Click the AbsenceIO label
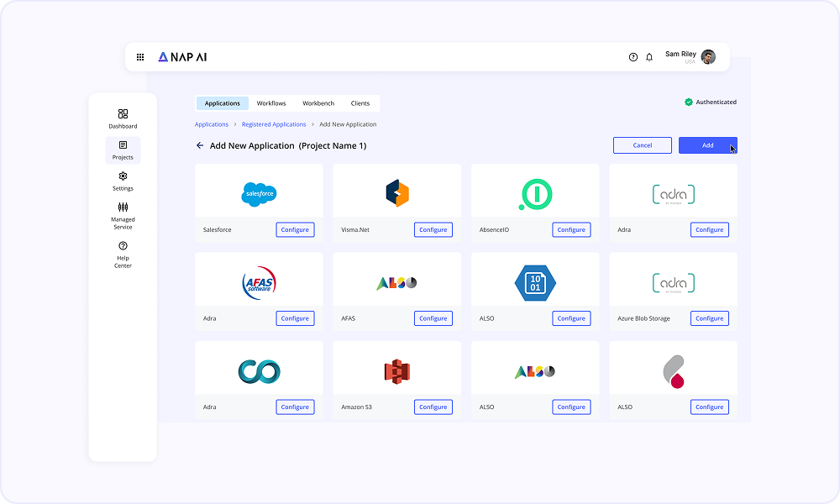The height and width of the screenshot is (504, 840). [x=494, y=230]
